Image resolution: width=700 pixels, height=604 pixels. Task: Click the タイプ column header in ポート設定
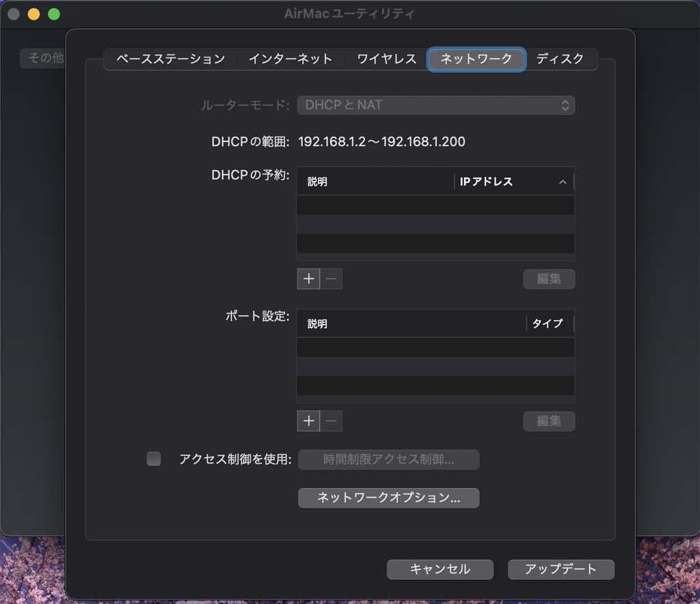(548, 324)
